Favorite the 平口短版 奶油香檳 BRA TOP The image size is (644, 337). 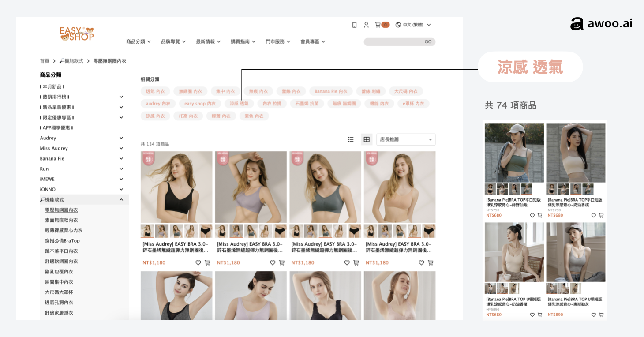[594, 216]
